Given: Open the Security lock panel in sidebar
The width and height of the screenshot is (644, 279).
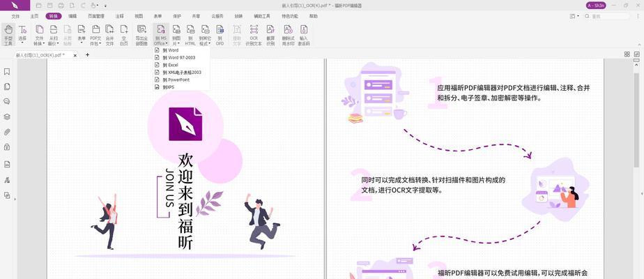Looking at the screenshot, I should [7, 146].
